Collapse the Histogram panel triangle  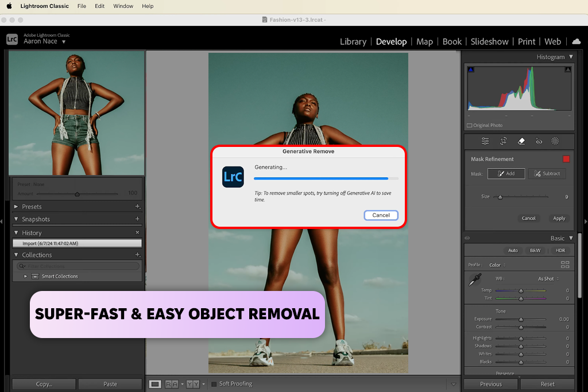571,57
